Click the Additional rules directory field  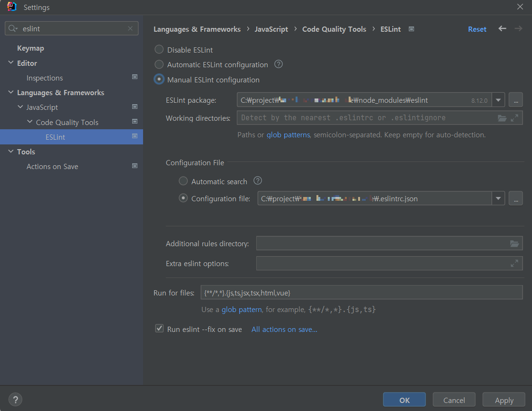tap(389, 243)
